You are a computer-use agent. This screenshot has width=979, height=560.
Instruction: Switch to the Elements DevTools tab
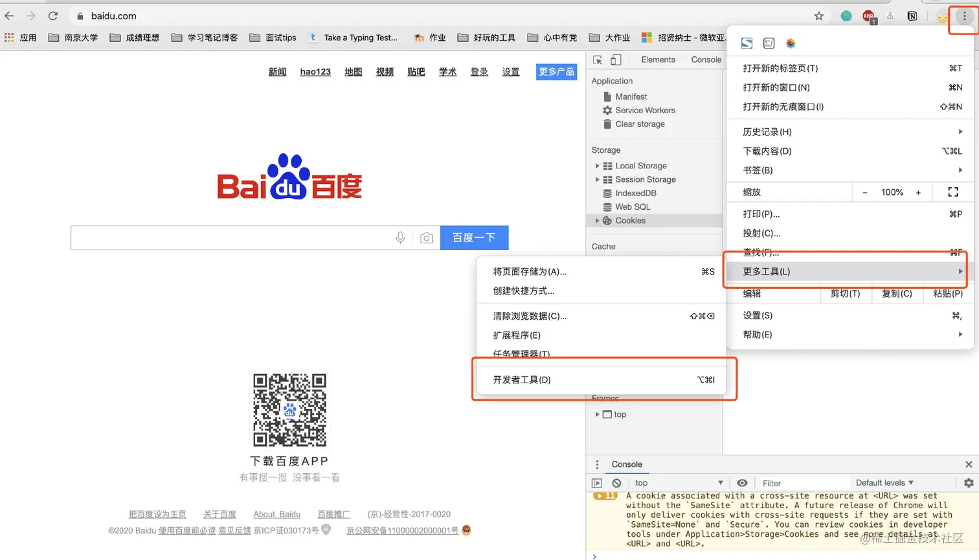pyautogui.click(x=658, y=60)
